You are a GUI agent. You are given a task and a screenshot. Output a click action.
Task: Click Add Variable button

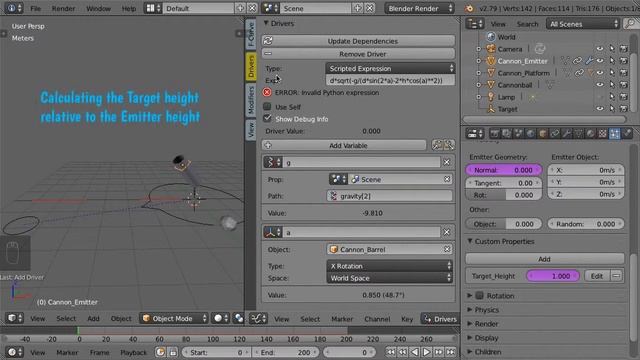click(x=344, y=145)
